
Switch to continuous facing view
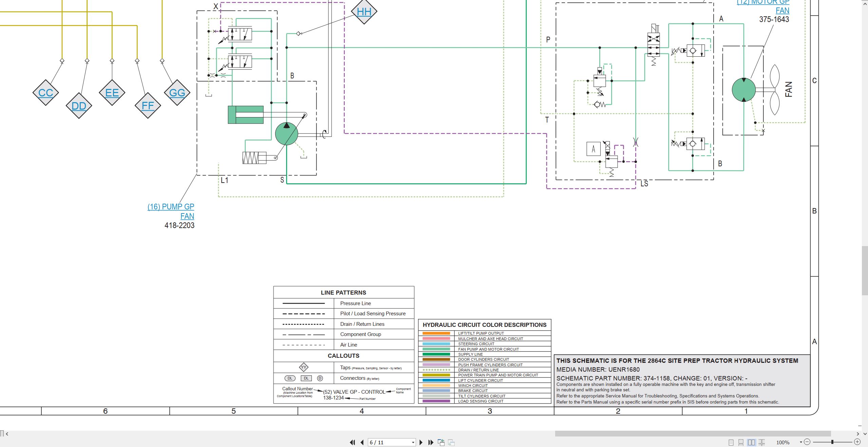pos(762,442)
